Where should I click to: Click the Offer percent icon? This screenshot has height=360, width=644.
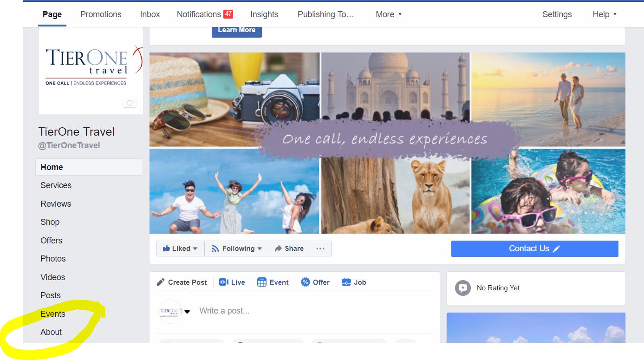coord(305,282)
